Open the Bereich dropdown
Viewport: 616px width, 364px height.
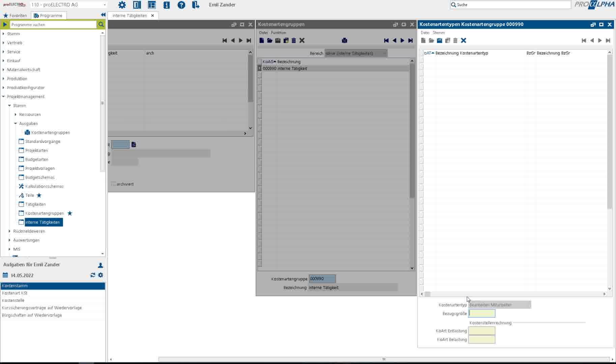[356, 53]
